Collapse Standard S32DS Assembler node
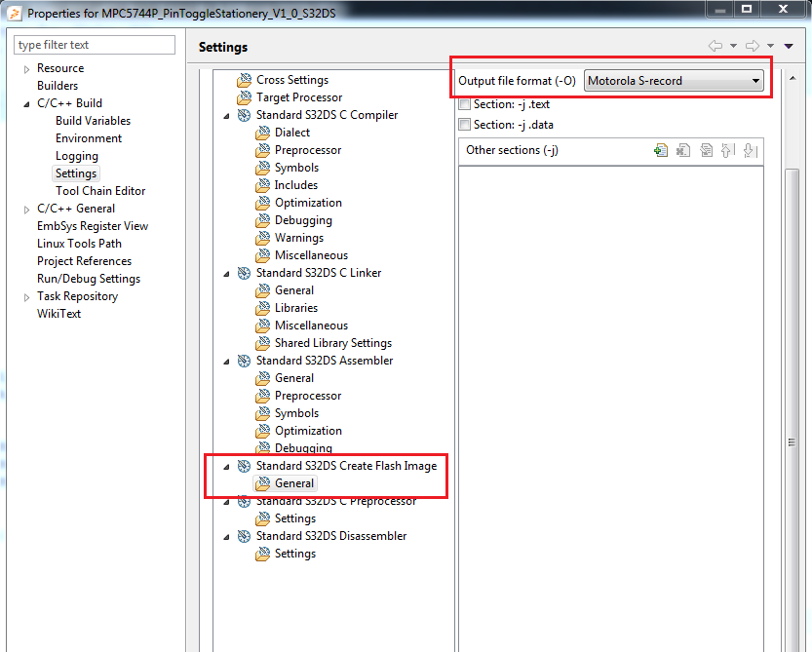This screenshot has height=652, width=812. pyautogui.click(x=226, y=362)
